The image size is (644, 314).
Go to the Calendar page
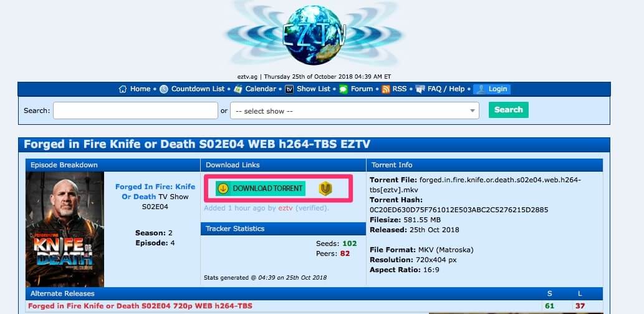(x=261, y=89)
